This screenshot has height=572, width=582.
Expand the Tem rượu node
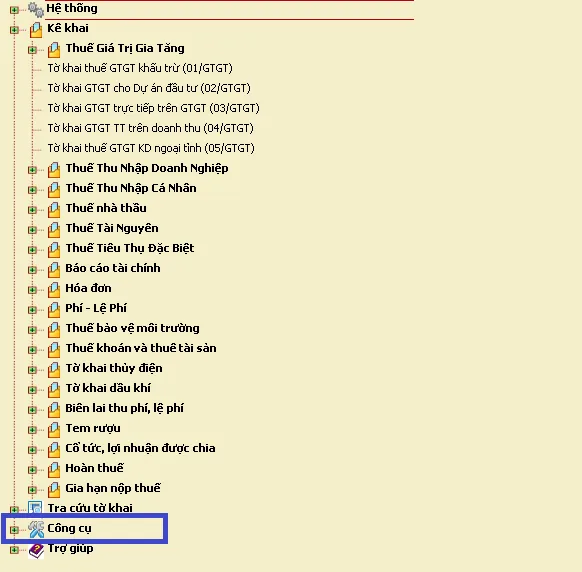tap(32, 430)
